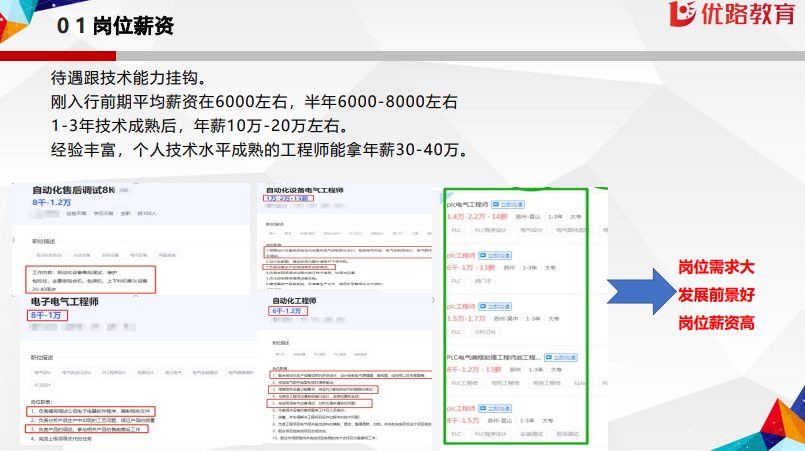Click the line about 6000-8000 starting salary
This screenshot has height=451, width=805.
click(x=254, y=102)
